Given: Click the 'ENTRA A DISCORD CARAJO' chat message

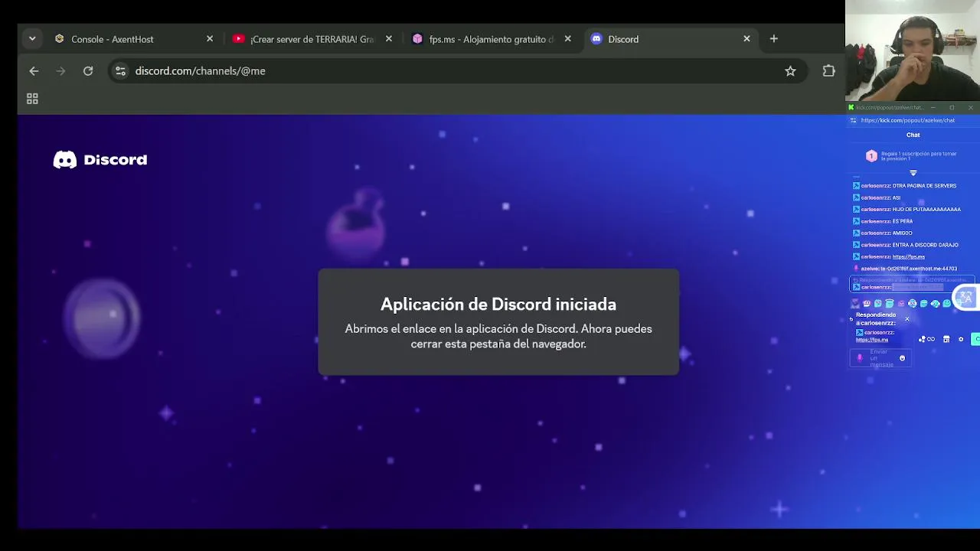Looking at the screenshot, I should pos(926,245).
